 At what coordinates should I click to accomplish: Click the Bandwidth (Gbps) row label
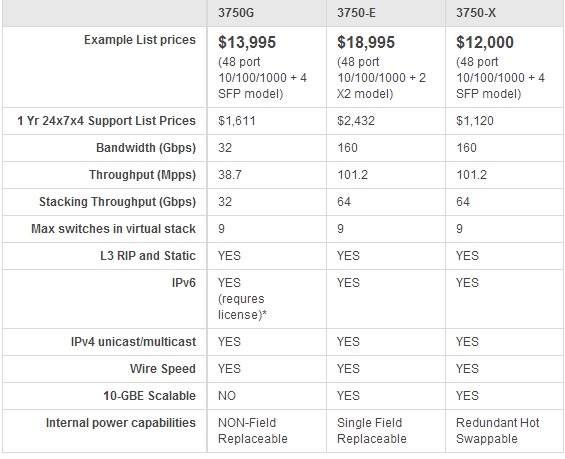pos(146,148)
